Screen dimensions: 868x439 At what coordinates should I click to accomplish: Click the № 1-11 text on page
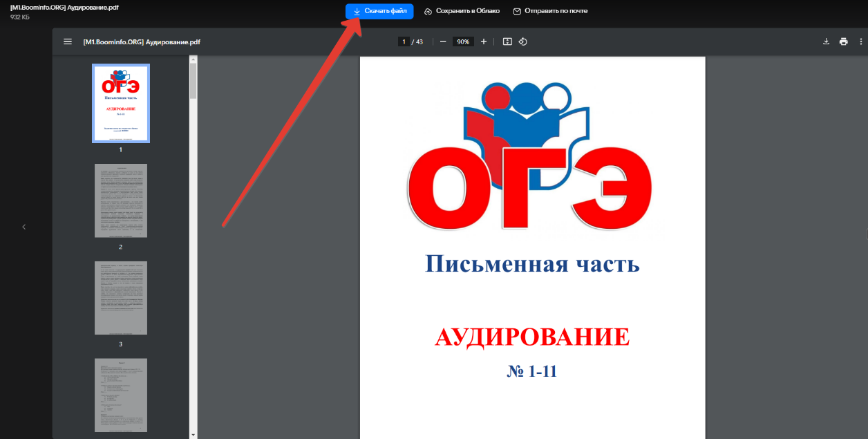coord(531,371)
